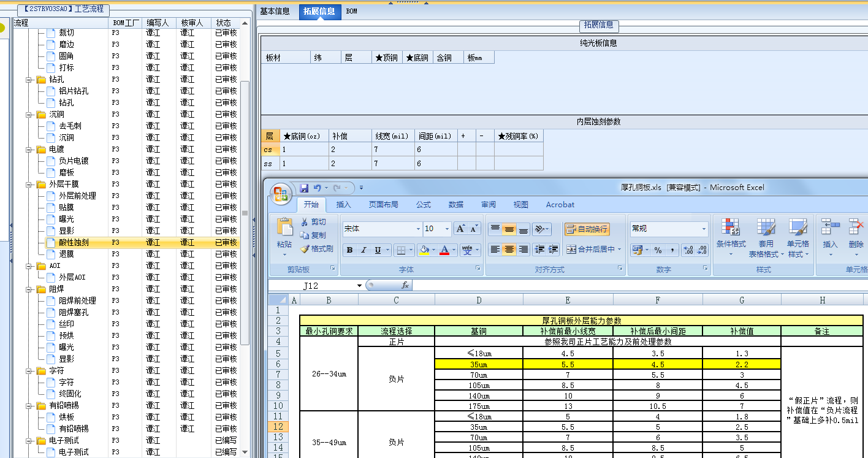868x458 pixels.
Task: Switch to the BOM tab
Action: click(x=352, y=11)
